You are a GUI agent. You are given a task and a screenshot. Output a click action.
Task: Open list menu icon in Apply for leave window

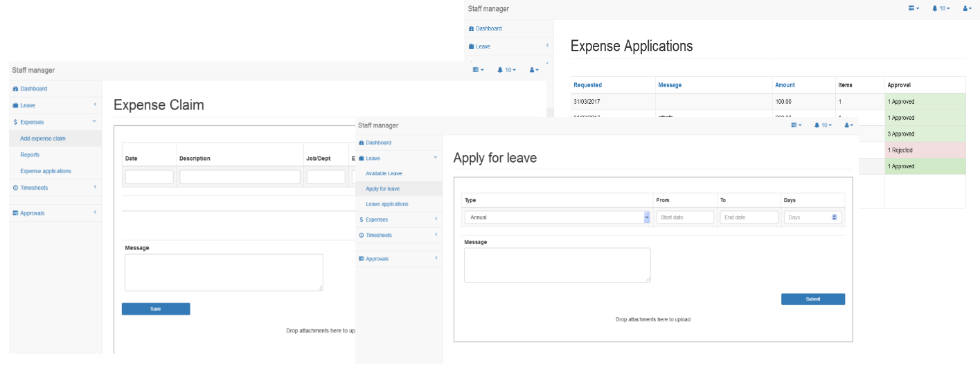pyautogui.click(x=796, y=125)
